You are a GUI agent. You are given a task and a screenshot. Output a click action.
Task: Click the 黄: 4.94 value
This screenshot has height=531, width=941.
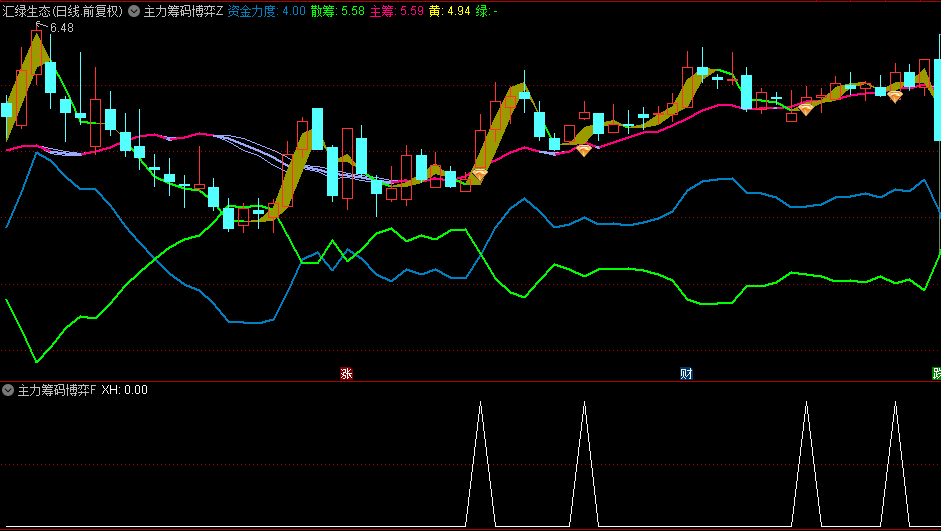tap(449, 11)
